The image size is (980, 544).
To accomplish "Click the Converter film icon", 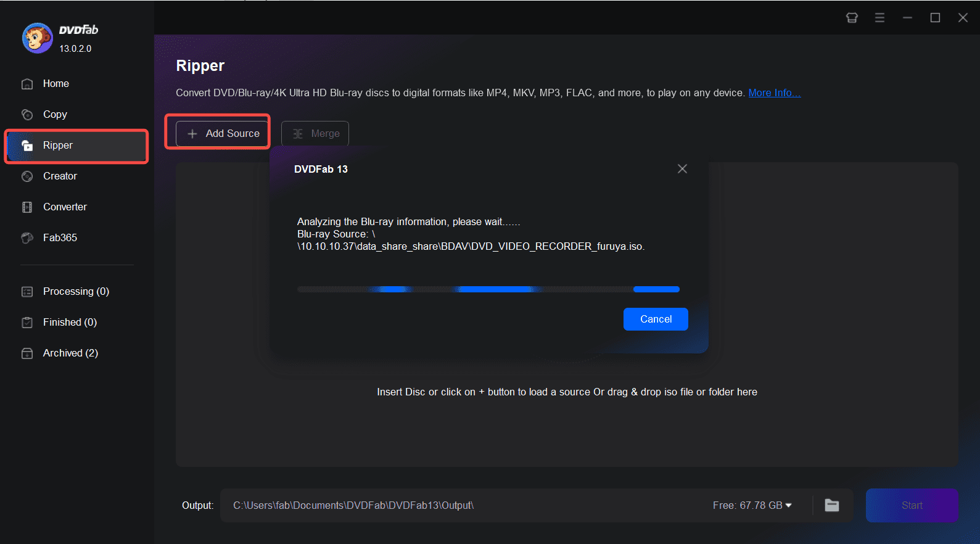I will (27, 207).
